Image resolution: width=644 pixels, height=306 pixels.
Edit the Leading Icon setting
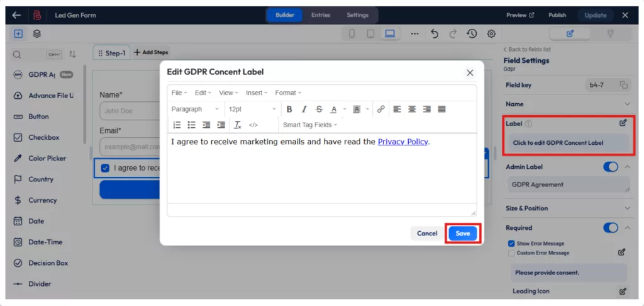(623, 291)
